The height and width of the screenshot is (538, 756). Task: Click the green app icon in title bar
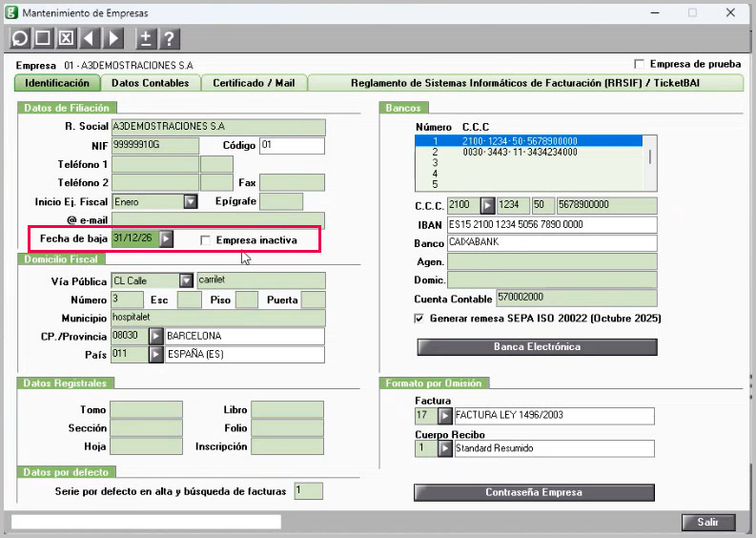(11, 12)
